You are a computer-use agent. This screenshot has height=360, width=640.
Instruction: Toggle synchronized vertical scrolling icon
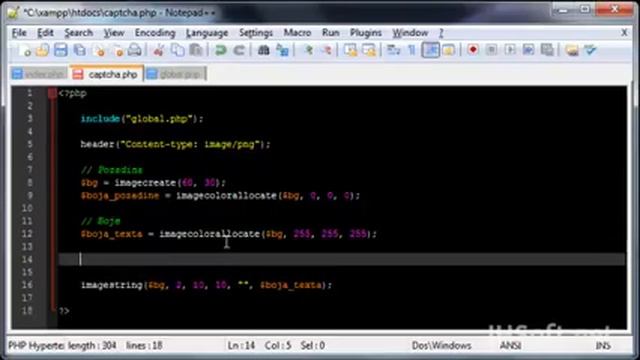350,50
